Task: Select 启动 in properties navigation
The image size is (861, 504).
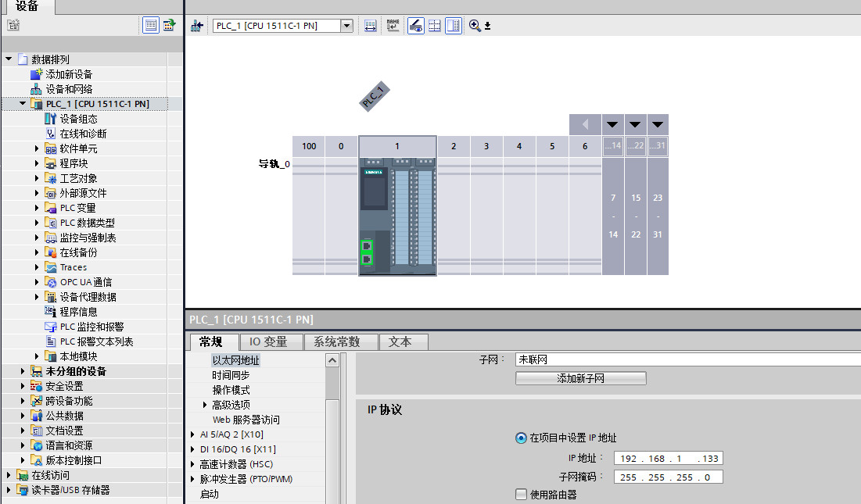Action: click(210, 494)
